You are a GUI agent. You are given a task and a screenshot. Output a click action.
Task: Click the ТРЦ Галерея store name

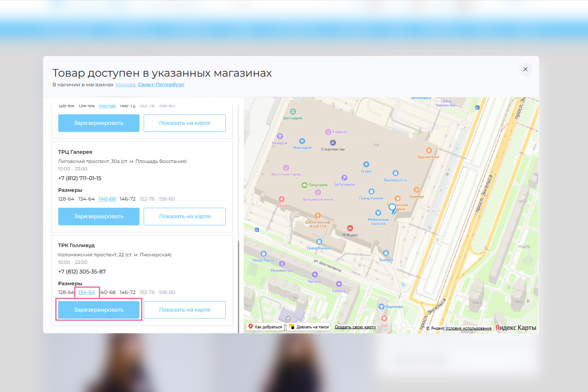75,152
